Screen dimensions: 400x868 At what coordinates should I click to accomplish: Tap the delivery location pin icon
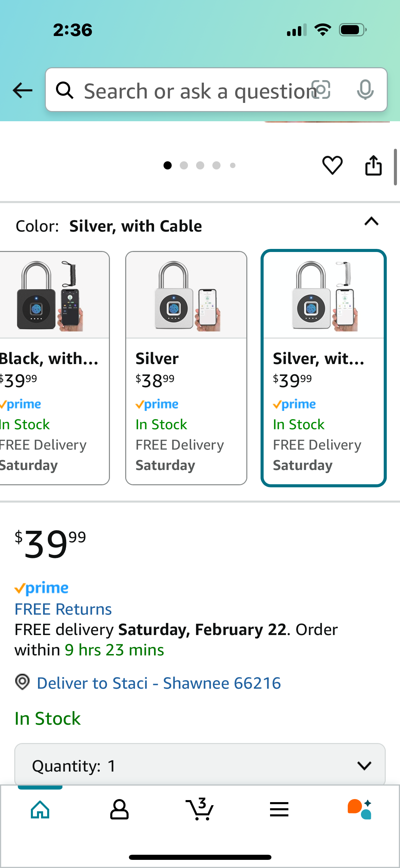tap(22, 682)
